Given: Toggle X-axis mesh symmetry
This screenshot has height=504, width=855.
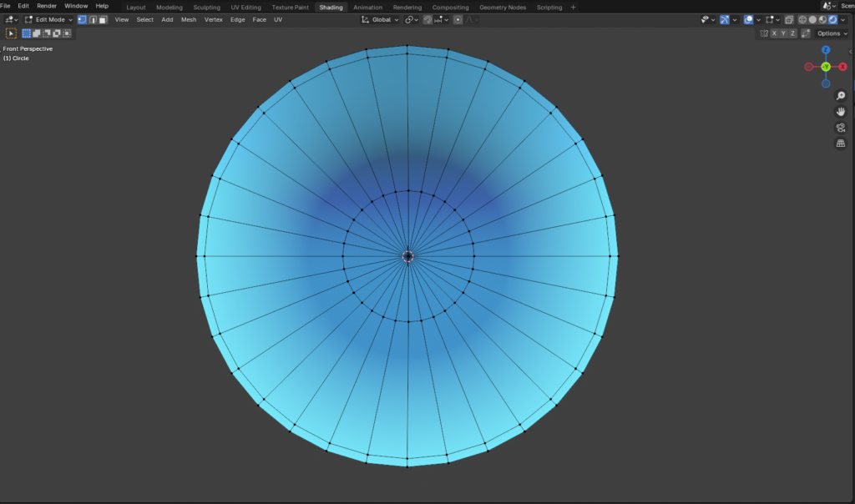Looking at the screenshot, I should pyautogui.click(x=774, y=33).
